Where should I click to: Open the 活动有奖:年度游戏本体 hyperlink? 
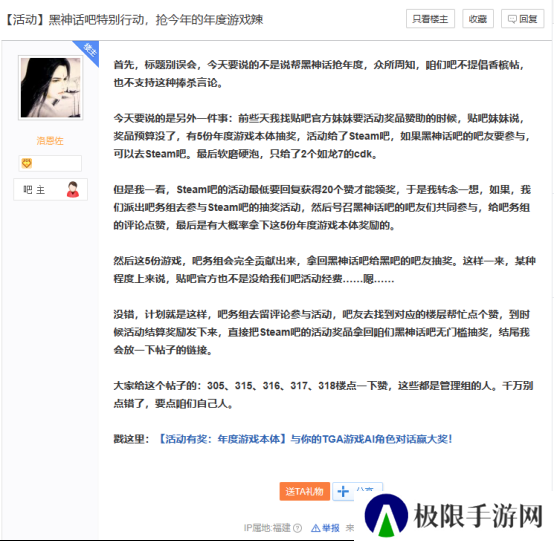tap(304, 439)
